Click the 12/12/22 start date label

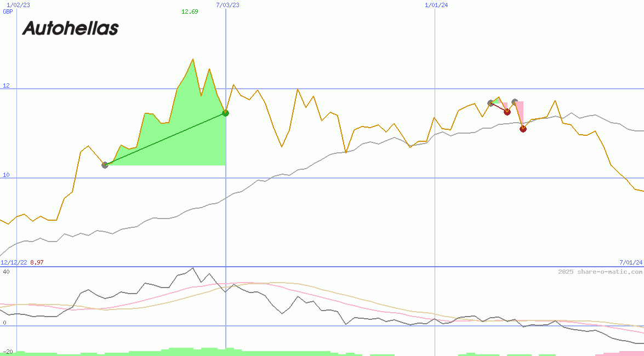pyautogui.click(x=14, y=262)
